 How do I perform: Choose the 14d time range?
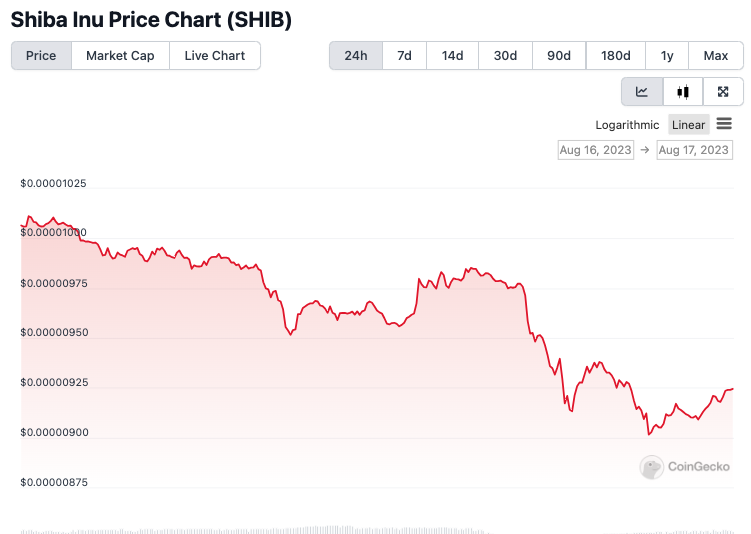[452, 56]
